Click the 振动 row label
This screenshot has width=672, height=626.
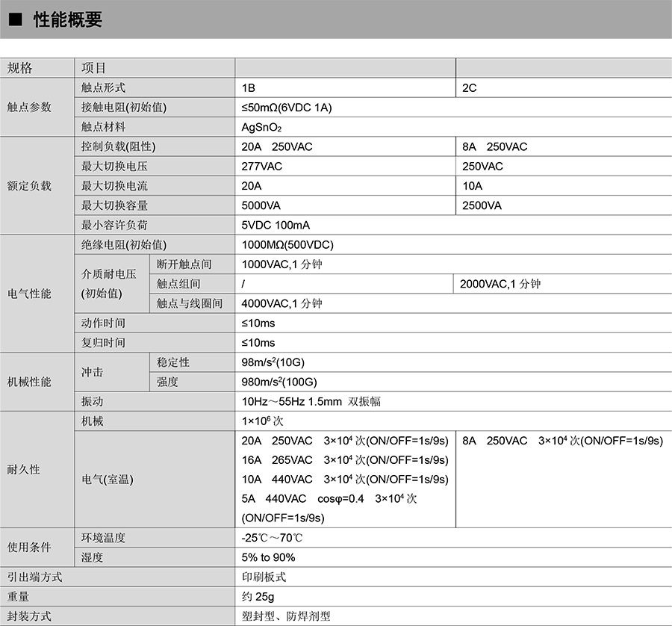tap(93, 401)
